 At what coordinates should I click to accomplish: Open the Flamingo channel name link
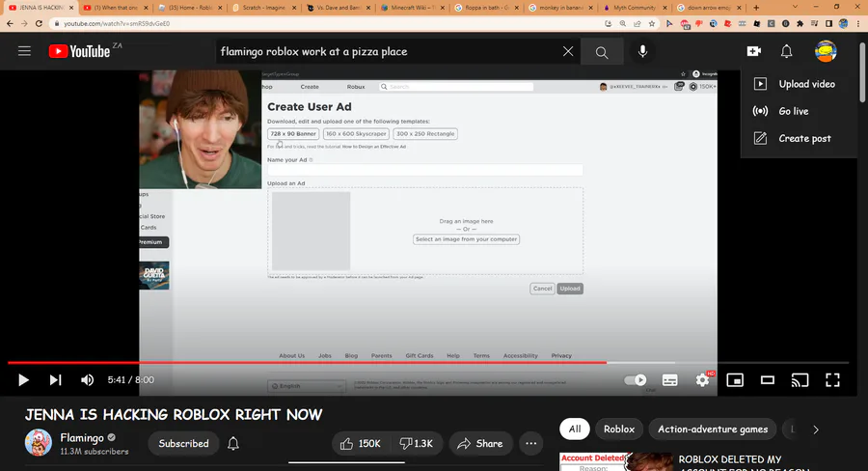[82, 438]
